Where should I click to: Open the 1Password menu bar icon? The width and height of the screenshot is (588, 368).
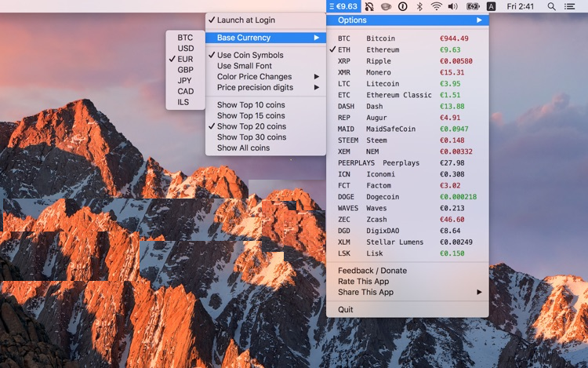(403, 6)
